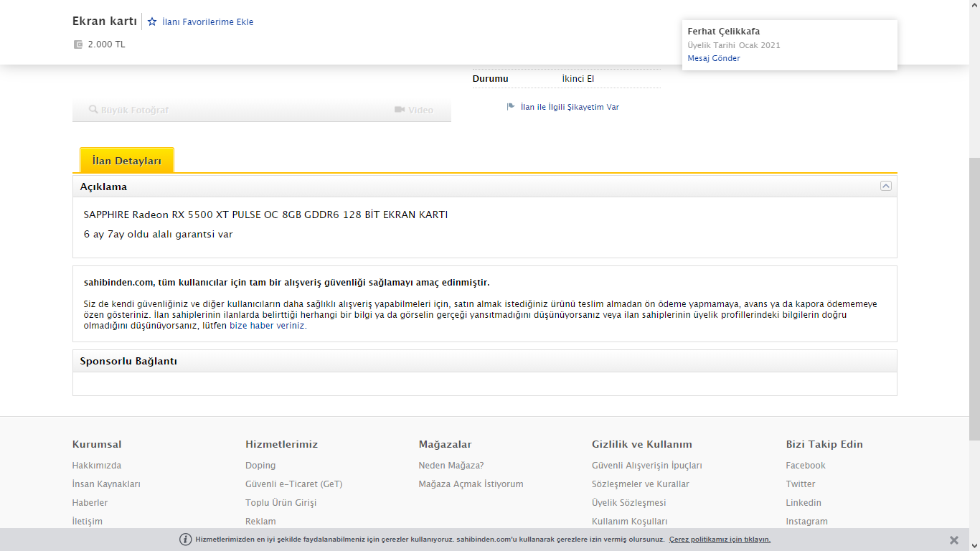Viewport: 980px width, 551px height.
Task: Open Kullanım Koşulları link
Action: 630,522
